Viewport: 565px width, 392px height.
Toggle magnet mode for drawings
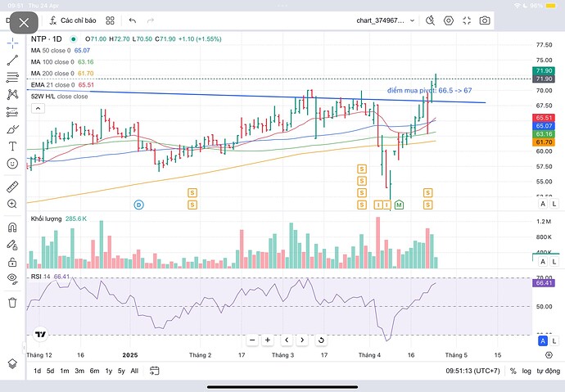[x=12, y=228]
